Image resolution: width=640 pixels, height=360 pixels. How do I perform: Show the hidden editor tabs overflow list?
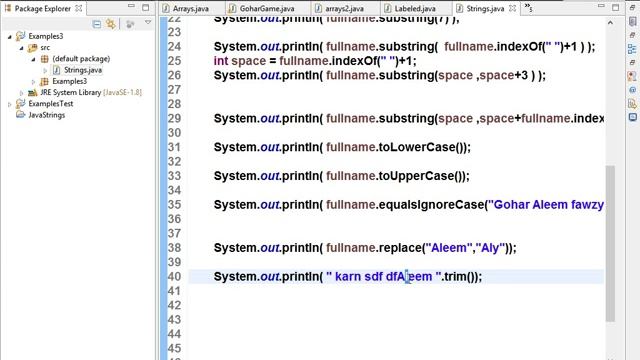click(528, 7)
